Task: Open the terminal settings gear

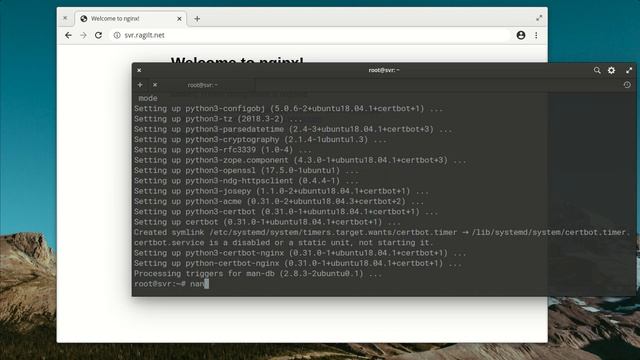Action: click(611, 70)
